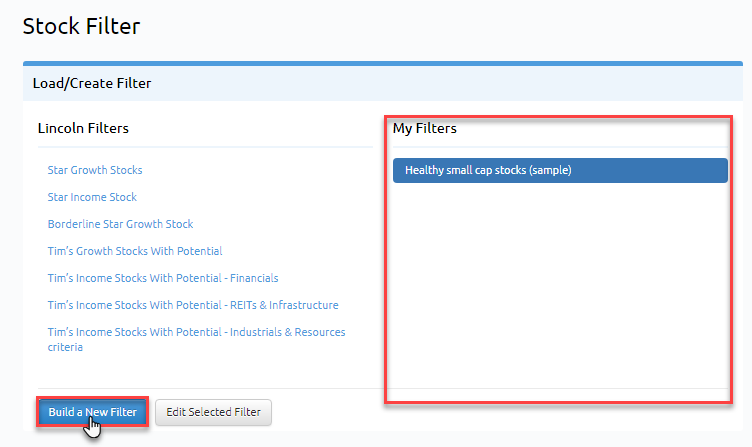Open Tim's Growth Stocks With Potential
This screenshot has height=447, width=752.
[x=135, y=251]
